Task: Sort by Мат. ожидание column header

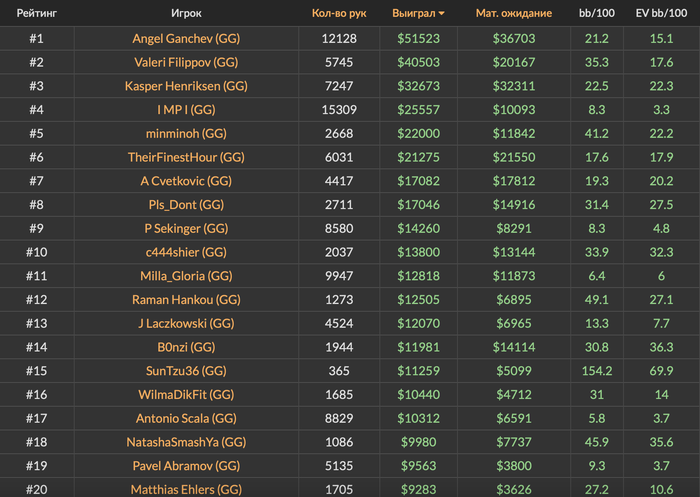Action: [x=513, y=13]
